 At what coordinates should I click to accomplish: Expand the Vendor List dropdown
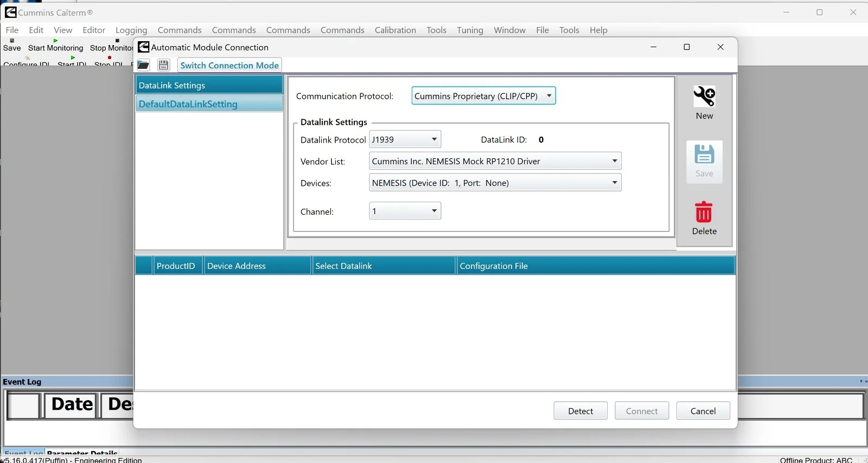495,161
